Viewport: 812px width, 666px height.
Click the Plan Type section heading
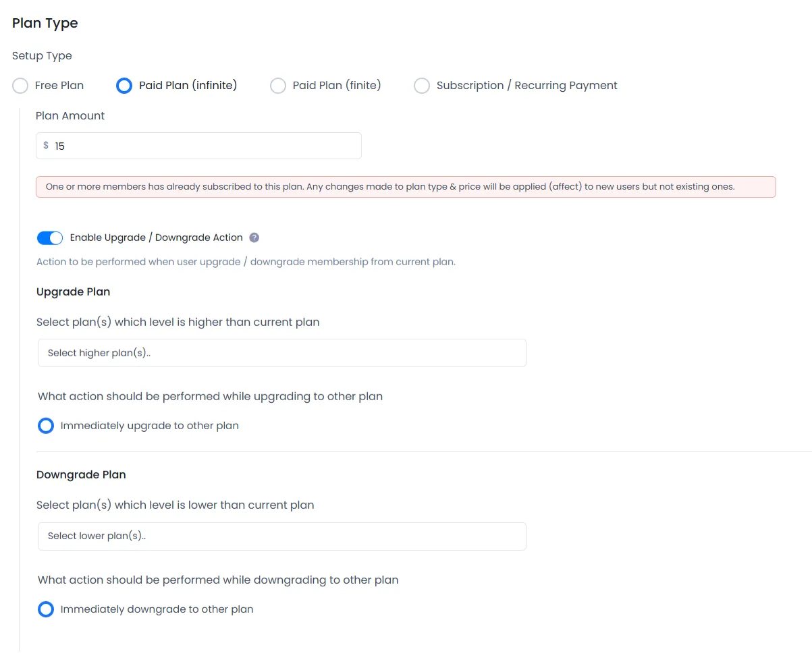45,23
